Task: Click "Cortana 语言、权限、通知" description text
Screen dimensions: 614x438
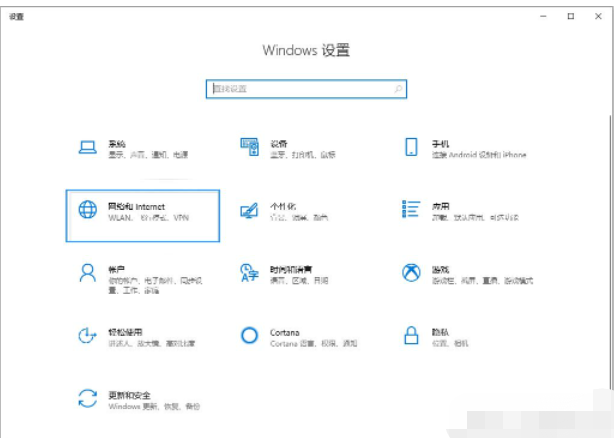Action: click(313, 344)
